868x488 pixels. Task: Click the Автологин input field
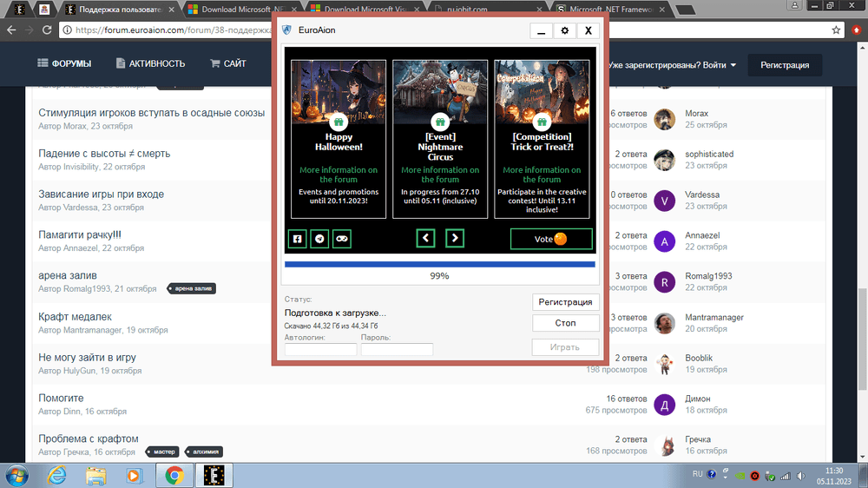(x=320, y=349)
